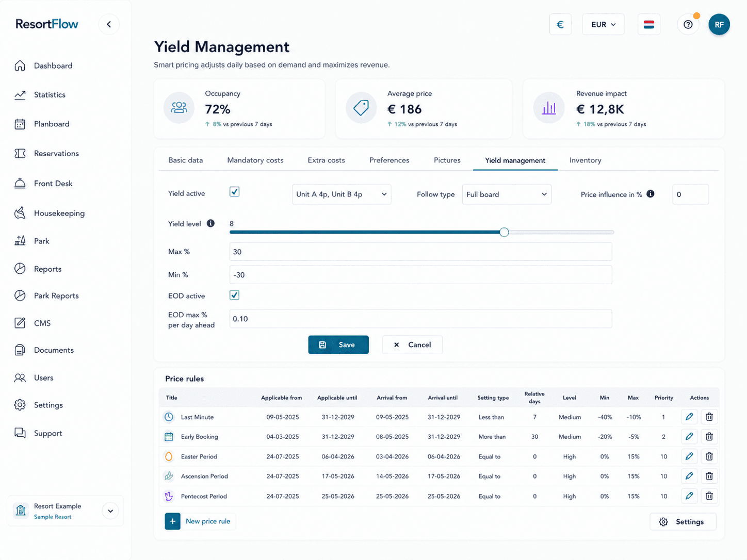Click the Yield level slider handle
The image size is (747, 560).
click(504, 232)
